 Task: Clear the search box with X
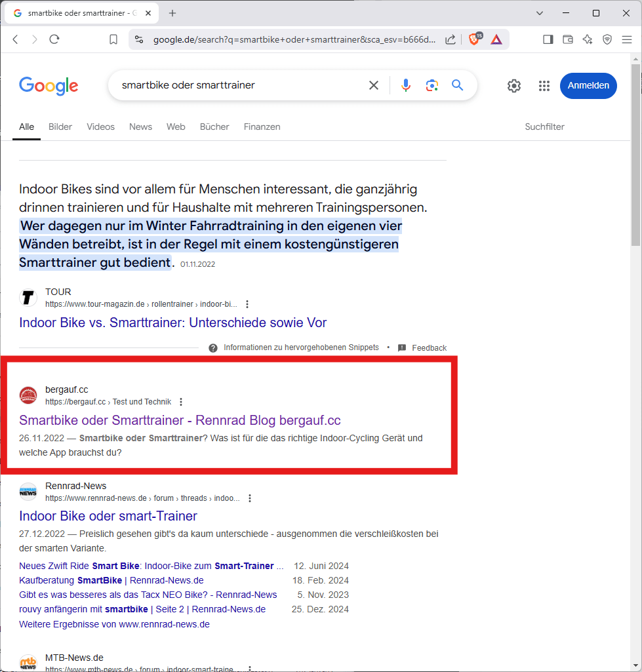tap(374, 85)
